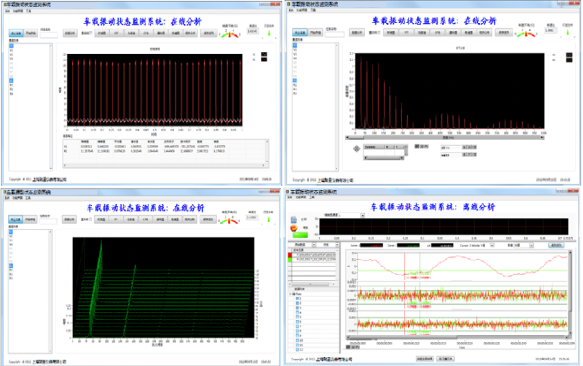Image resolution: width=583 pixels, height=366 pixels.
Task: Toggle the channel 1 checkbox in the offline data tree
Action: pyautogui.click(x=297, y=298)
